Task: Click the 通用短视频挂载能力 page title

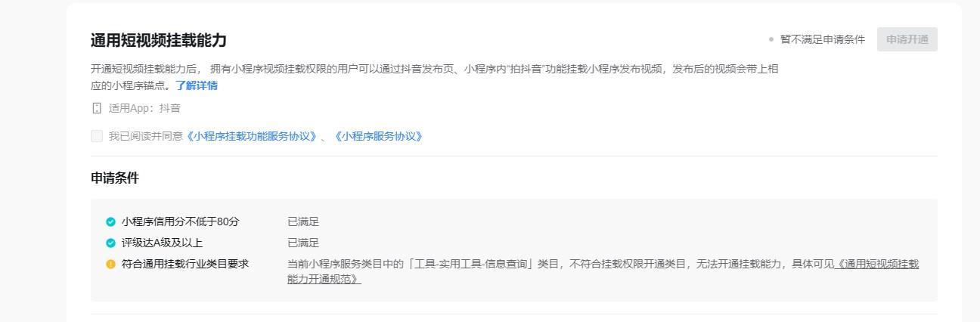Action: pyautogui.click(x=159, y=40)
